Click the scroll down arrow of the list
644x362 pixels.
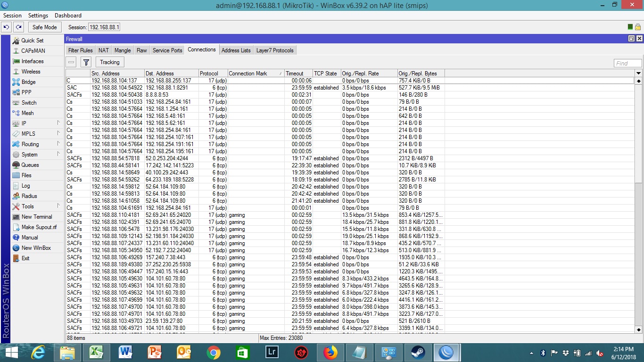click(x=639, y=329)
